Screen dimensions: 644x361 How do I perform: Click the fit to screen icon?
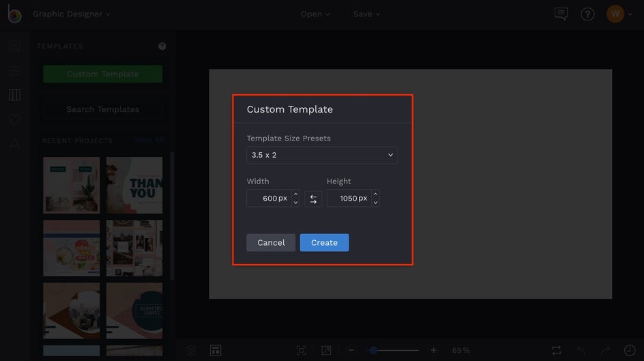301,350
